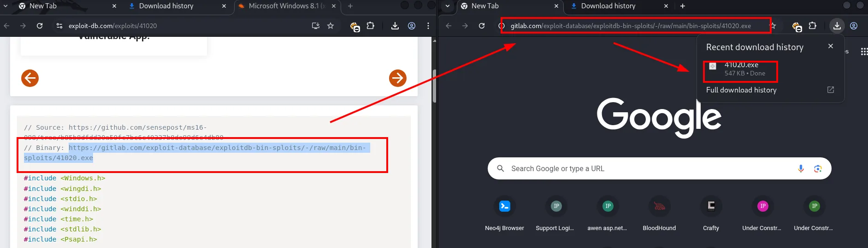Click the highlighted gitlab binary URL in code
Image resolution: width=868 pixels, height=248 pixels.
click(197, 153)
